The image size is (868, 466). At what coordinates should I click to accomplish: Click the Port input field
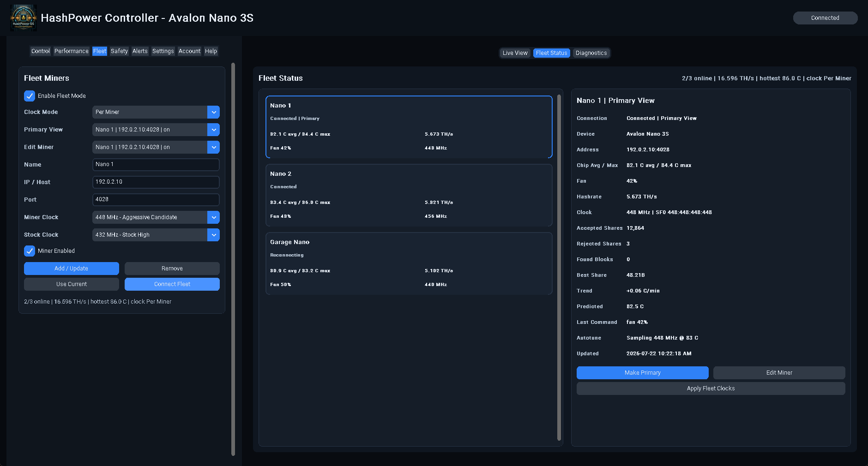(x=156, y=200)
